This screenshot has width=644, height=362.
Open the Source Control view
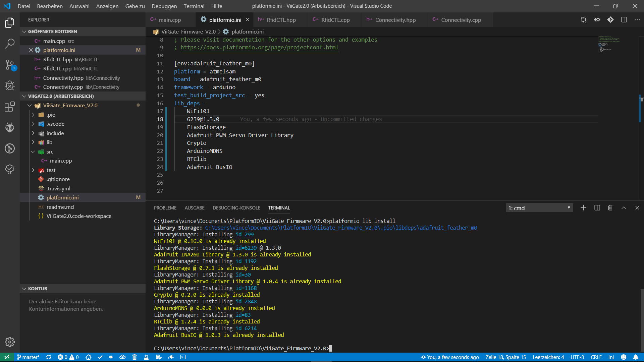(10, 65)
